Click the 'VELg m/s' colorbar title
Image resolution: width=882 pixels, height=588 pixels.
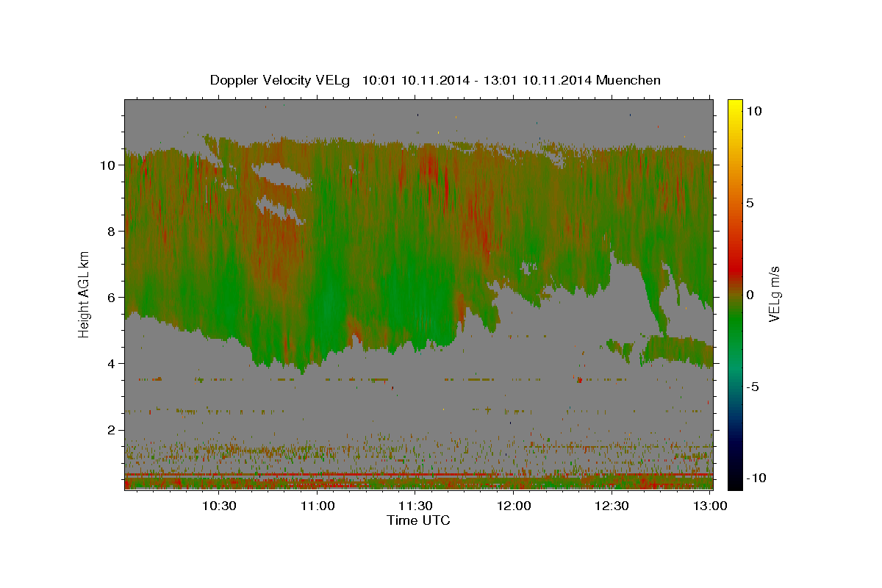pyautogui.click(x=775, y=294)
